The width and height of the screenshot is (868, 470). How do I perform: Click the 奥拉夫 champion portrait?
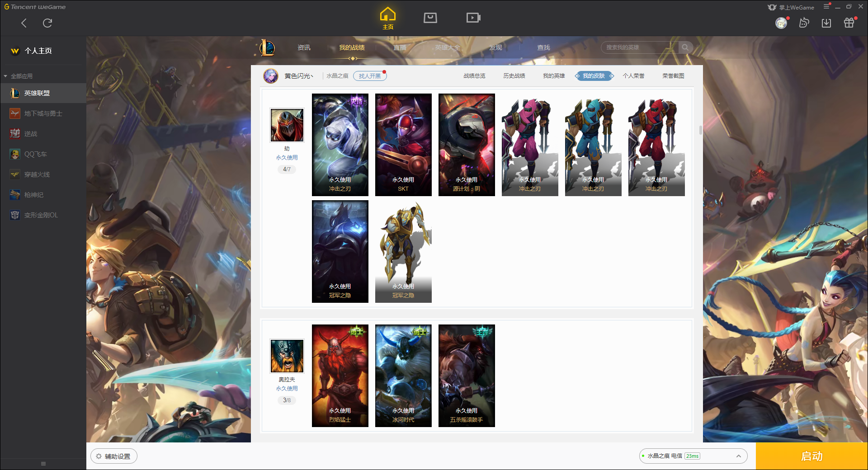click(287, 356)
